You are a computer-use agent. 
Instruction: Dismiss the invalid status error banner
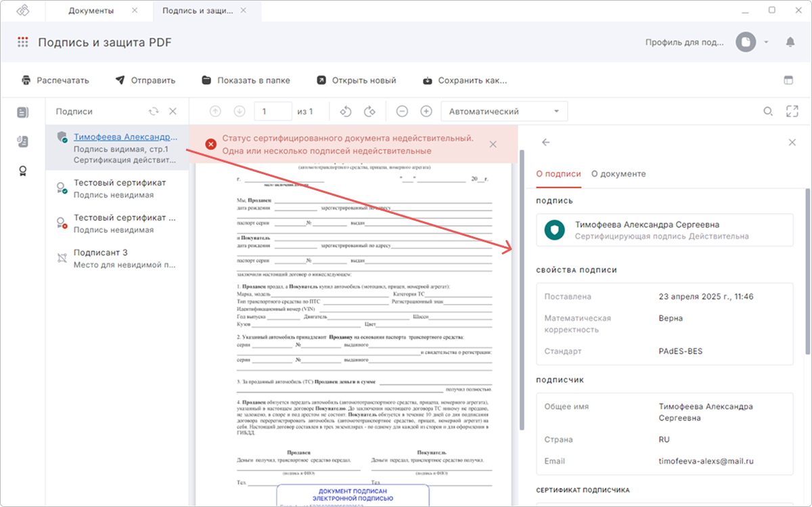click(493, 144)
